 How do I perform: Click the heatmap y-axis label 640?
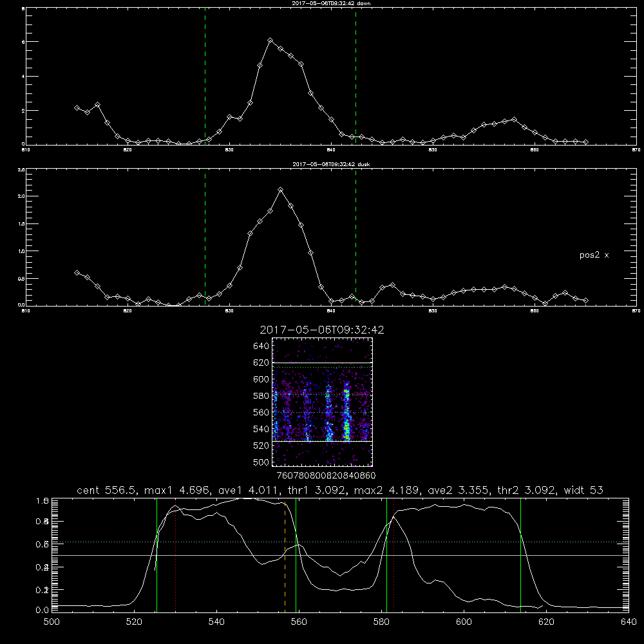[x=261, y=346]
